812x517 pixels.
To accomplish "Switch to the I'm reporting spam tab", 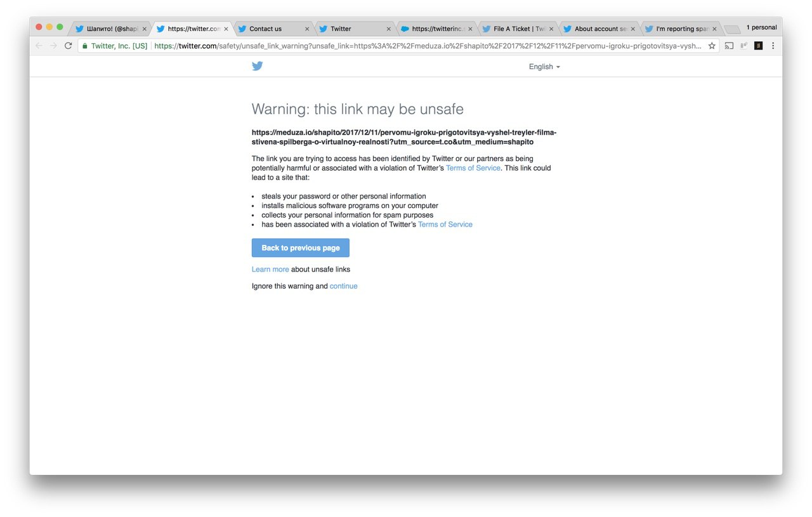I will pos(680,29).
